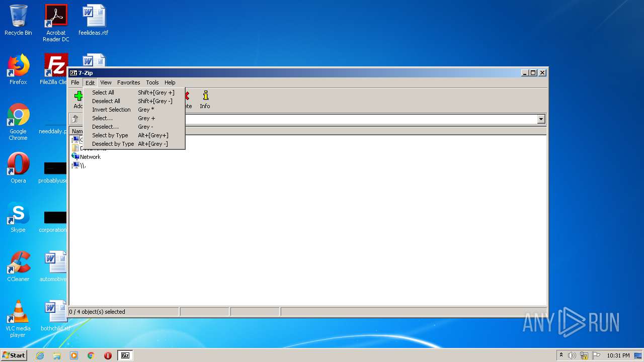Screen dimensions: 644x362
Task: Select the \\. item in the file list
Action: pyautogui.click(x=79, y=165)
